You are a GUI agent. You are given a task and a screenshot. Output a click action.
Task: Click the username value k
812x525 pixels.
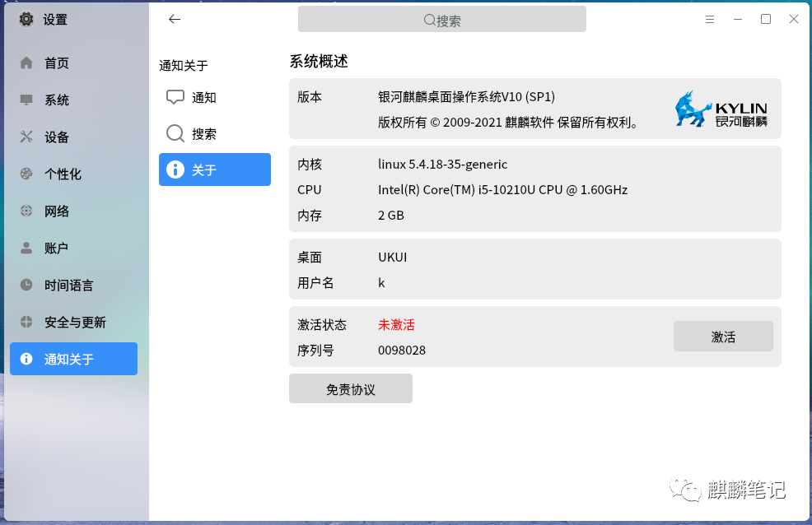pos(381,283)
